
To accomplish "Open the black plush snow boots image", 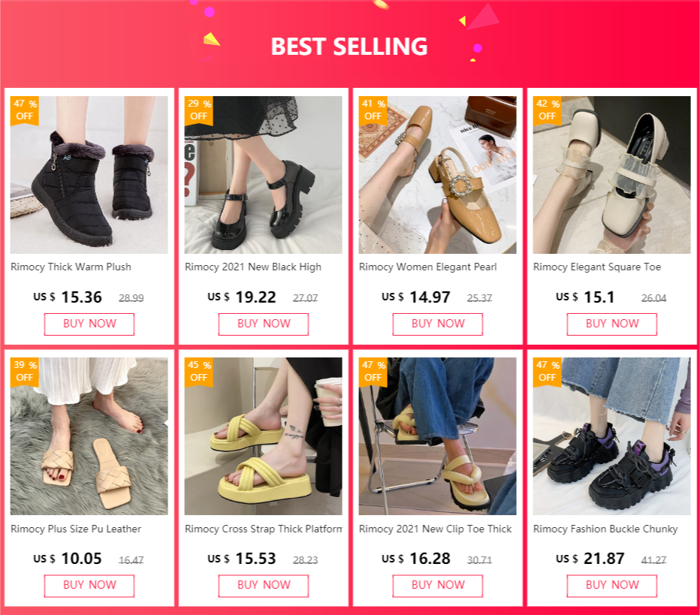I will (89, 175).
